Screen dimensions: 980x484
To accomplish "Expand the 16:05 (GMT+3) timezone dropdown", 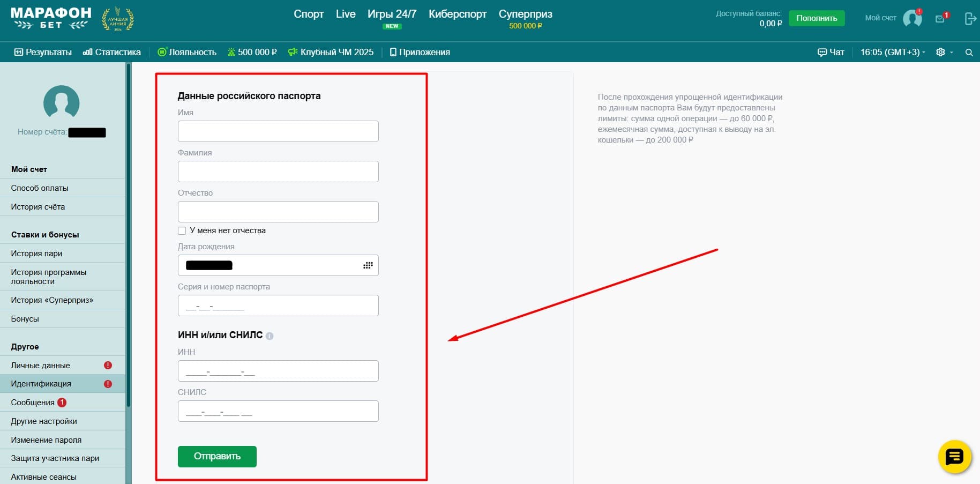I will pyautogui.click(x=893, y=52).
